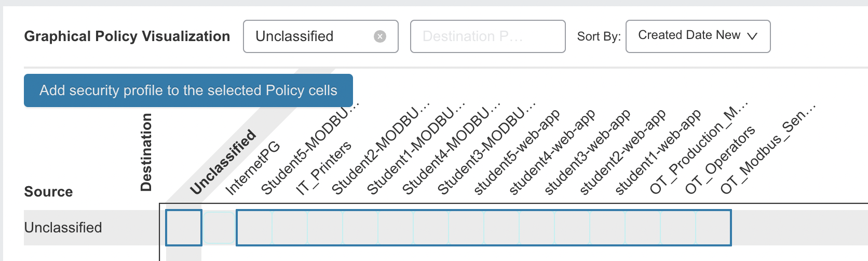Select the Unclassified to OT_Operators cell
Image resolution: width=868 pixels, height=261 pixels.
[678, 228]
